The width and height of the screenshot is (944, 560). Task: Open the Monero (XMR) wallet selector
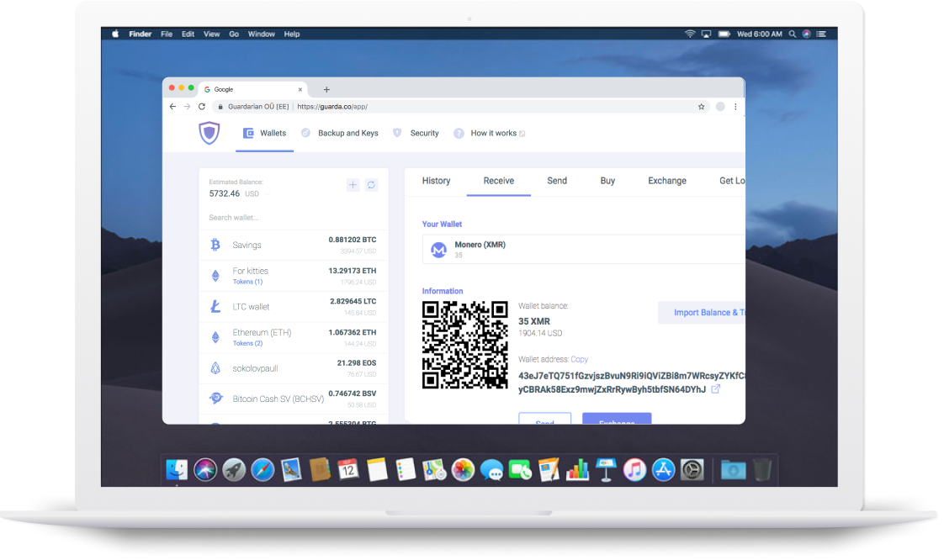(582, 249)
